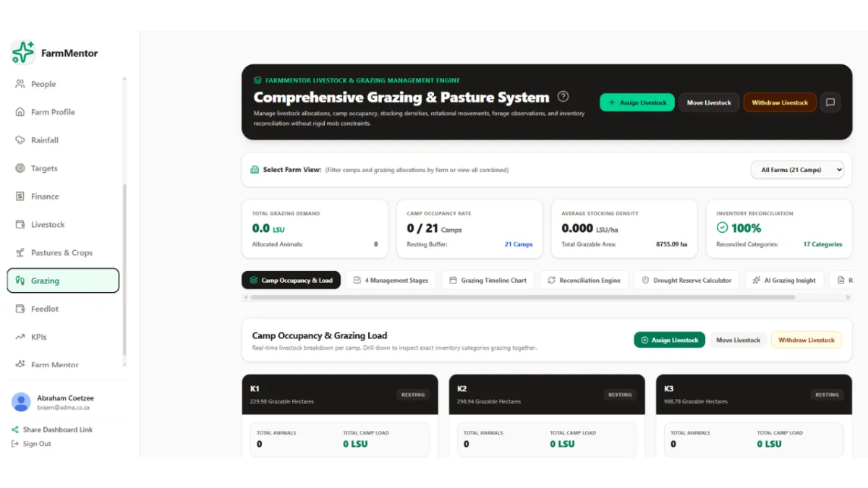Click the Share Dashboard Link icon
The height and width of the screenshot is (488, 868).
click(15, 429)
